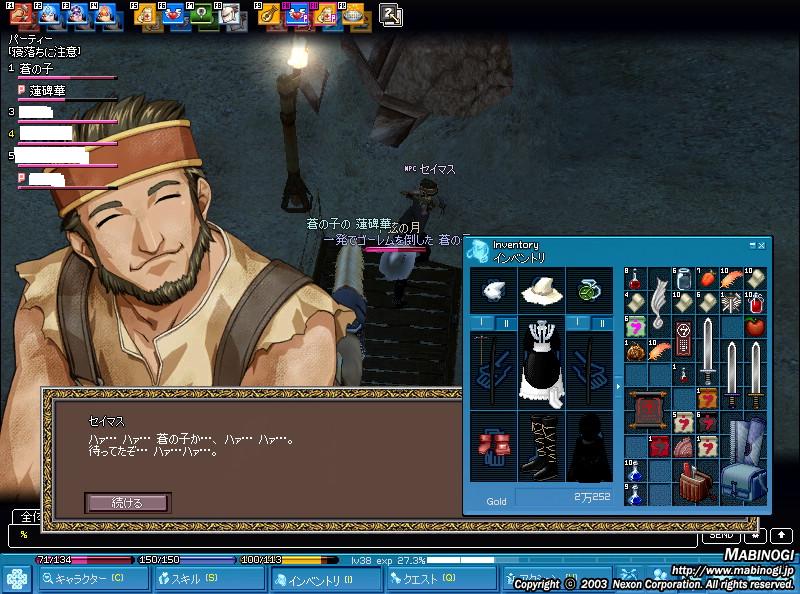Switch to weapon set II under green ring
Viewport: 800px width, 594px height.
(x=602, y=323)
